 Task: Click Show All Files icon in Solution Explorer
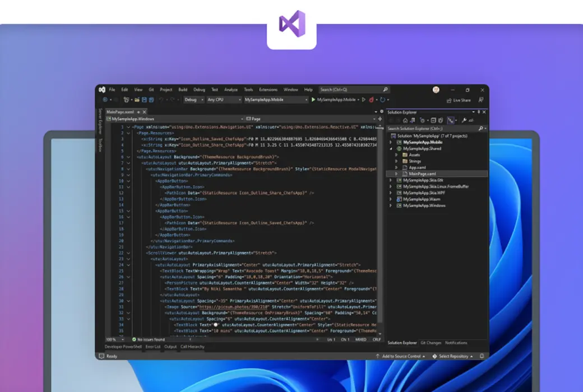point(441,120)
